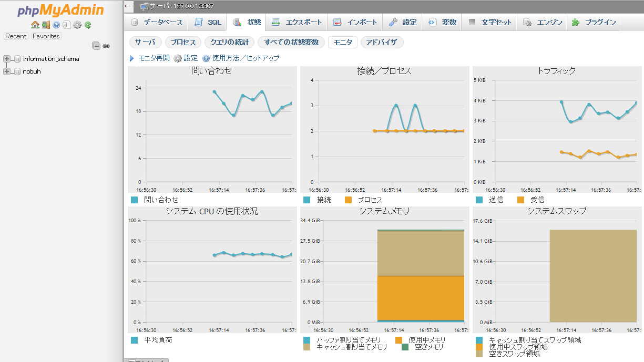Click the logout door icon
The width and height of the screenshot is (644, 362).
coord(46,25)
